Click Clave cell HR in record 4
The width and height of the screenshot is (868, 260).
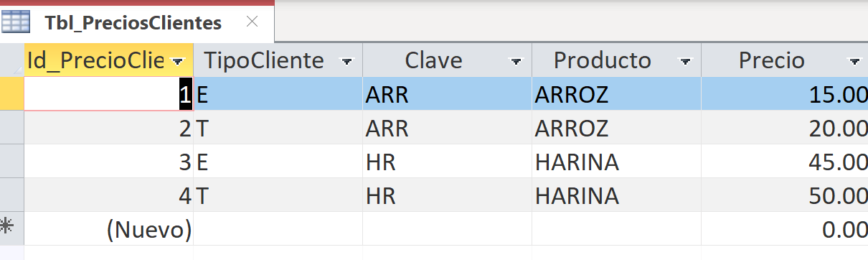tap(447, 195)
